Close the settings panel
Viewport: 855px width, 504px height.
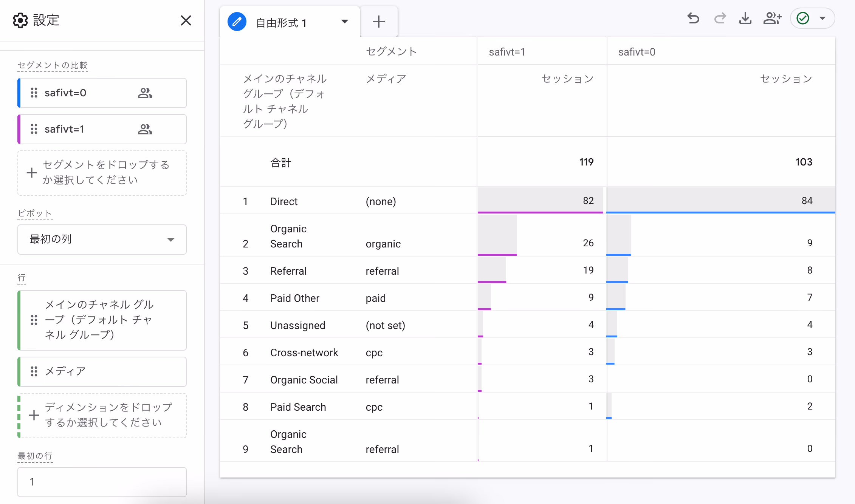[186, 20]
